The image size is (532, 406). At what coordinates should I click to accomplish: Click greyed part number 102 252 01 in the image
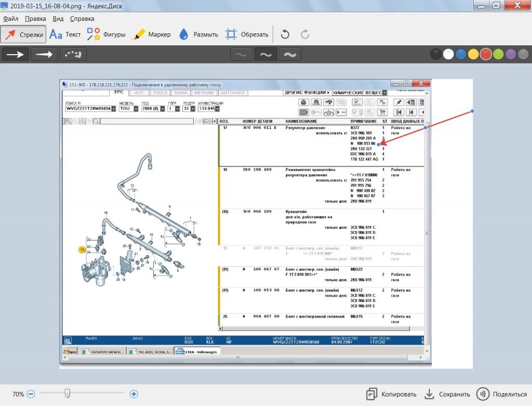266,248
